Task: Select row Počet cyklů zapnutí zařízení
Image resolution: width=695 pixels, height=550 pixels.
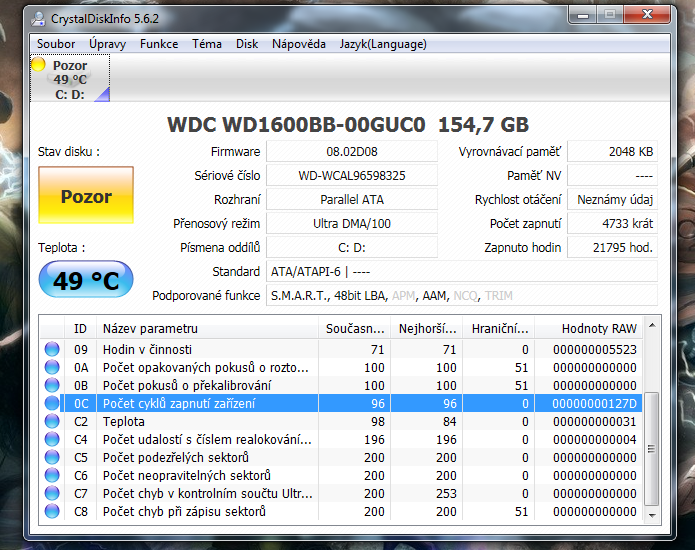Action: coord(340,403)
